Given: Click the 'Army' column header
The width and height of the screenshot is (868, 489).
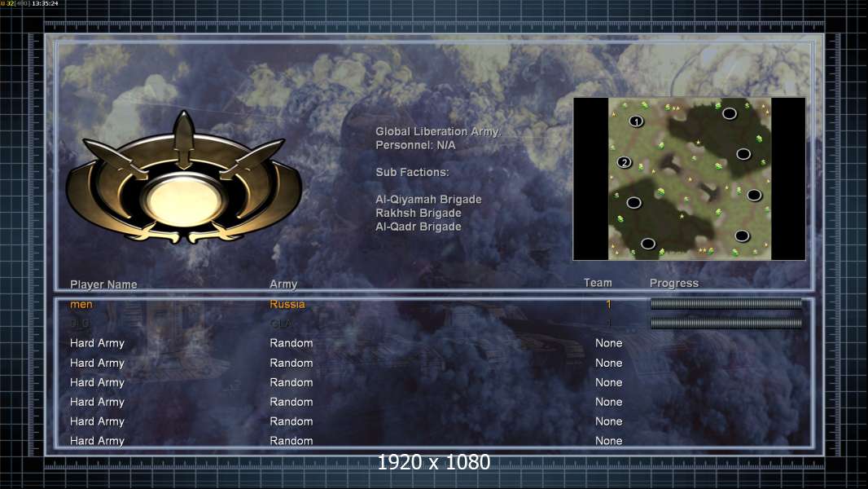Looking at the screenshot, I should [x=283, y=284].
